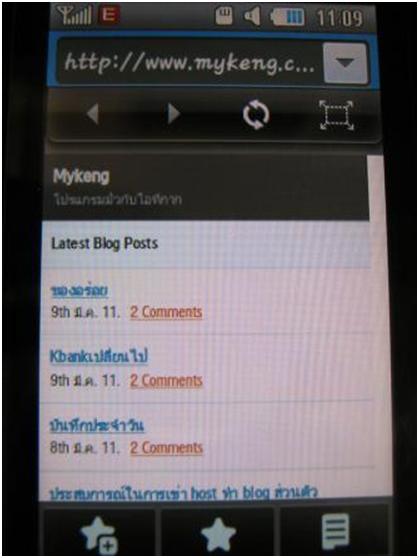The image size is (419, 558).
Task: Tap the battery indicator in the status bar
Action: coord(287,17)
